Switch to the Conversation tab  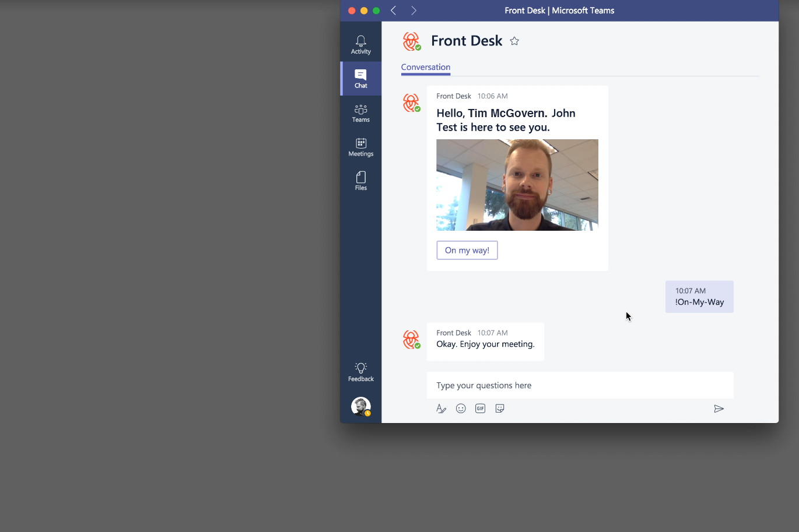pos(426,68)
